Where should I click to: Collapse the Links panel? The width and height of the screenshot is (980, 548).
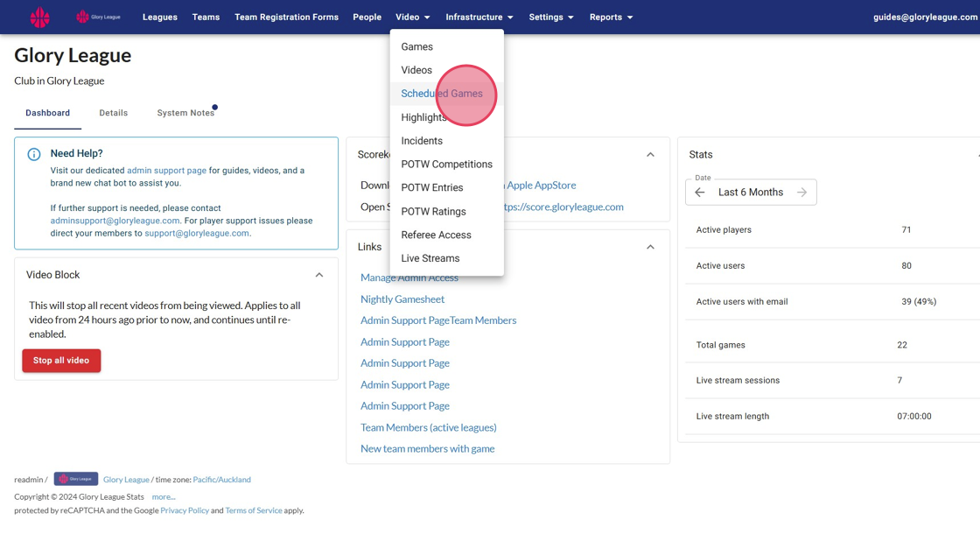[651, 247]
